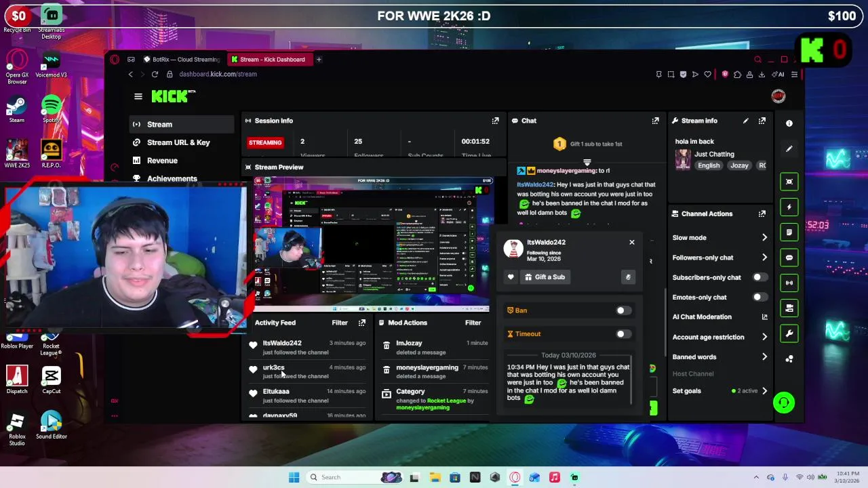Pop out the Session Info panel
The image size is (868, 488).
[495, 121]
